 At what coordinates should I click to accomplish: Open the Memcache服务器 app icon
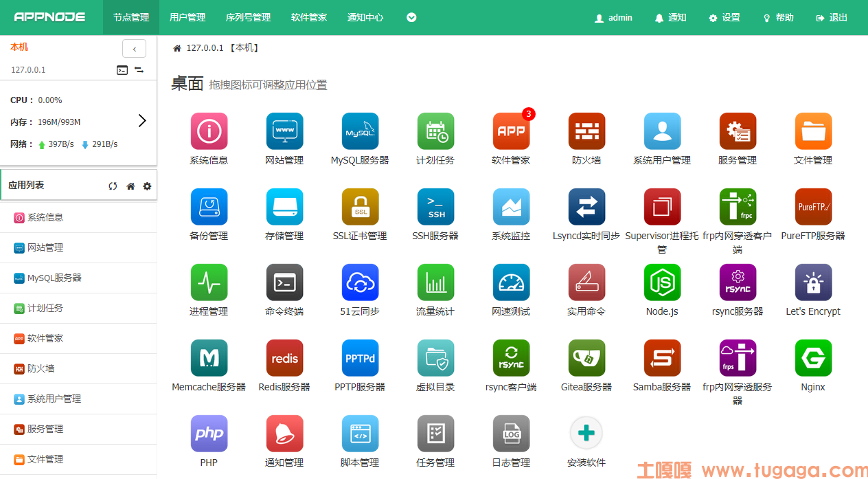209,358
